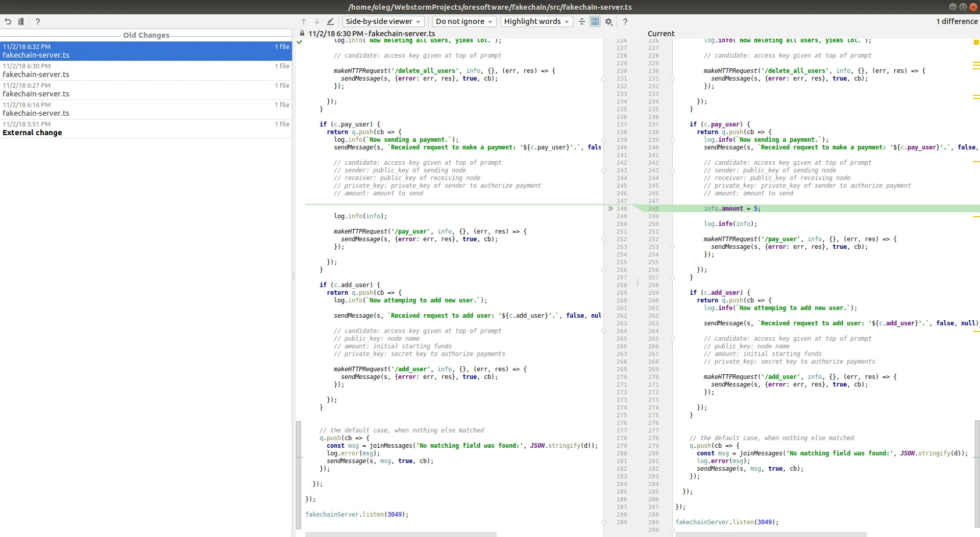Open the Highlight words dropdown
980x537 pixels.
(x=536, y=21)
